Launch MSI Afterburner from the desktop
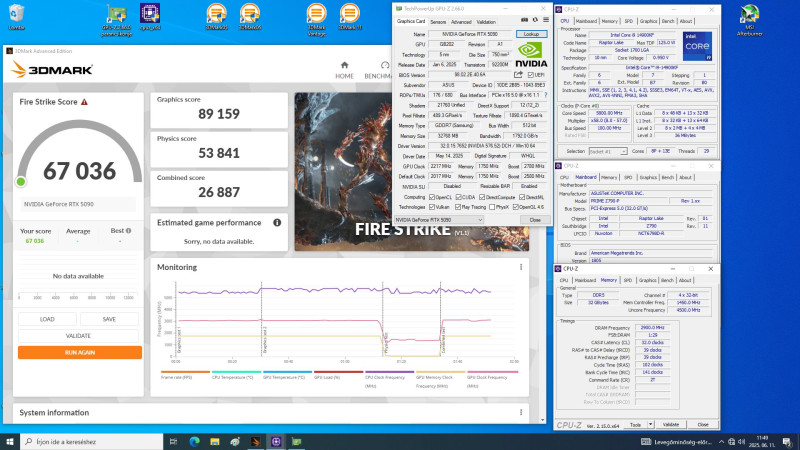Image resolution: width=800 pixels, height=450 pixels. [749, 19]
